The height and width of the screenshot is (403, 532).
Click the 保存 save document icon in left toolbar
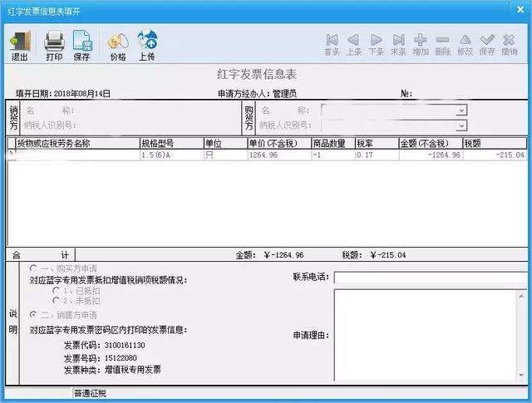[82, 46]
